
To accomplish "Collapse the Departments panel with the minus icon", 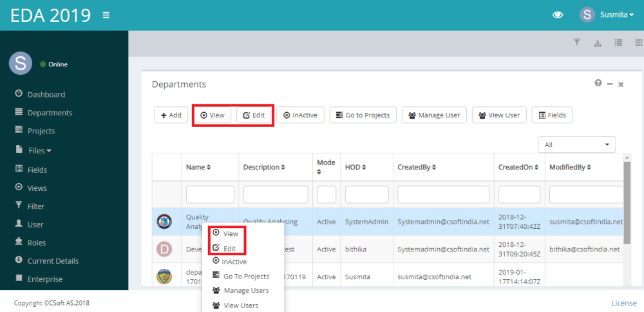I will (x=610, y=84).
